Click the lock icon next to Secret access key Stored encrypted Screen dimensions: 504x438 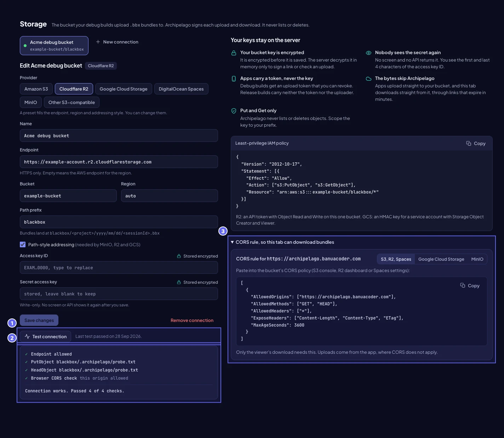[179, 282]
